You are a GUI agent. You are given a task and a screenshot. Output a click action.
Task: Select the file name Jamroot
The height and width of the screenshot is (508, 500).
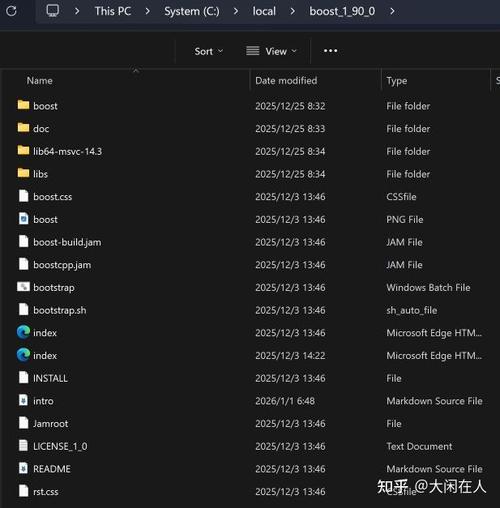click(x=50, y=424)
